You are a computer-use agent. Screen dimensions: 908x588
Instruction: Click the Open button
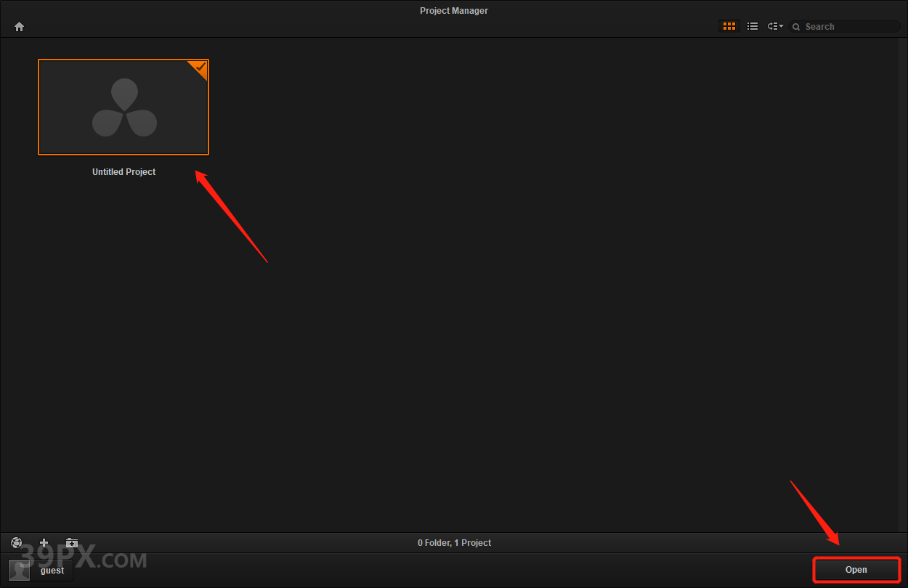tap(856, 570)
